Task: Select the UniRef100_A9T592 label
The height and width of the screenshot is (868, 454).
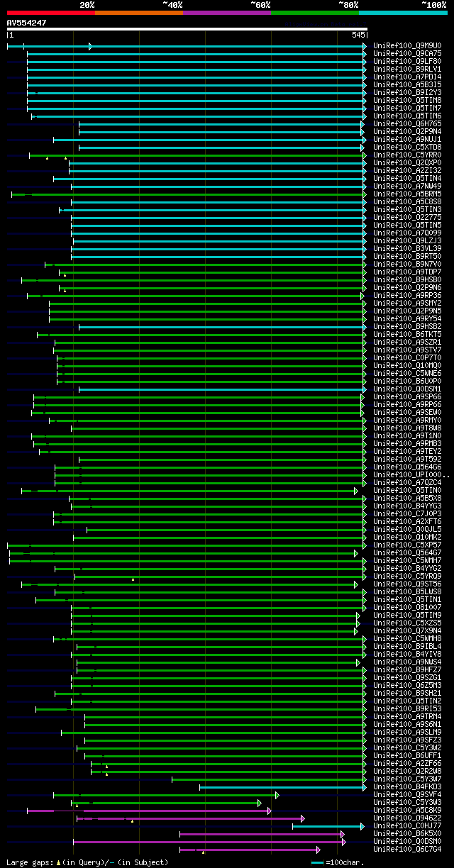Action: pos(407,460)
